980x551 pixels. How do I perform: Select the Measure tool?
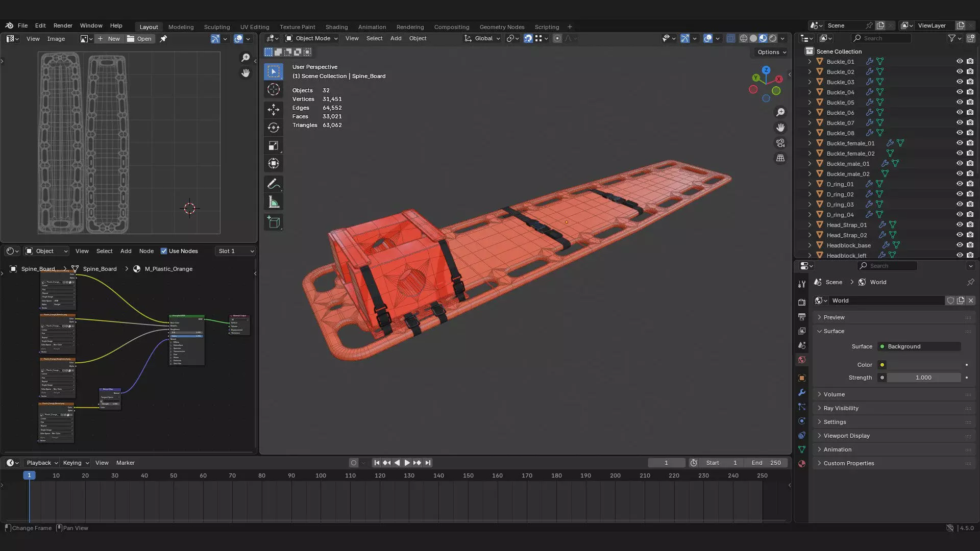click(274, 202)
